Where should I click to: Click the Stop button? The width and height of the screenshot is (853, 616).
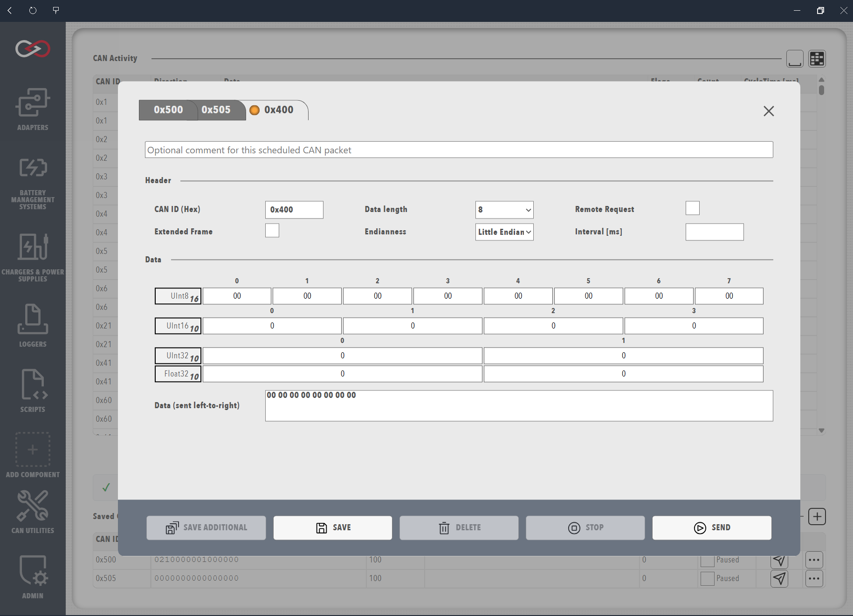(x=585, y=527)
